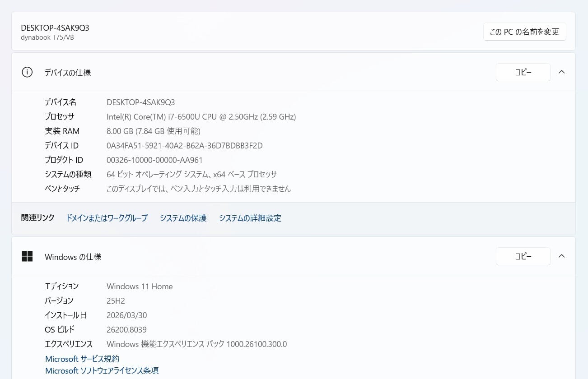The image size is (588, 379).
Task: Copy device specifications with コピー button
Action: tap(523, 72)
